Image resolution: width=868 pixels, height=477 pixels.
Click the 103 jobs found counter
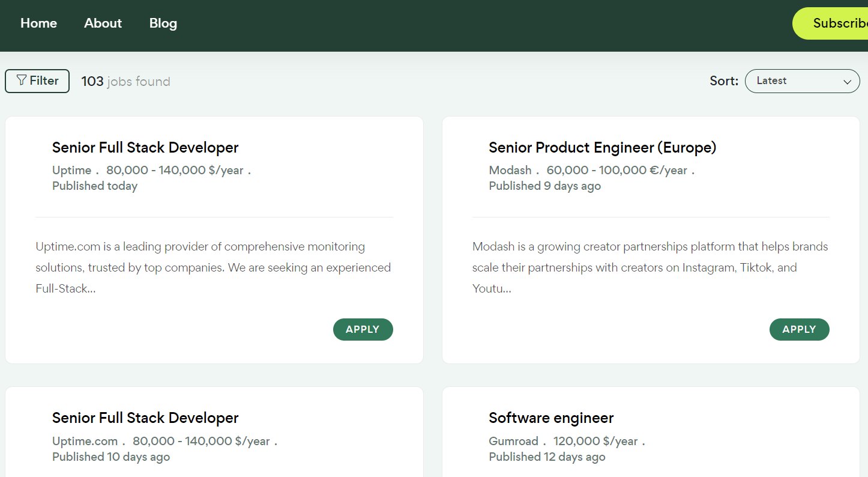126,81
